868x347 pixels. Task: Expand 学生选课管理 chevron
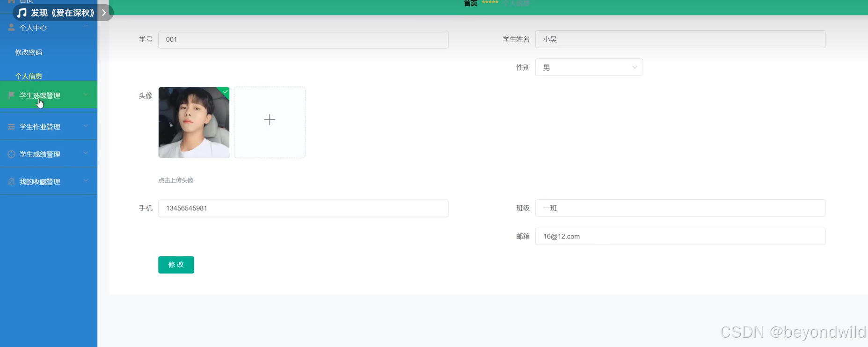[x=86, y=94]
